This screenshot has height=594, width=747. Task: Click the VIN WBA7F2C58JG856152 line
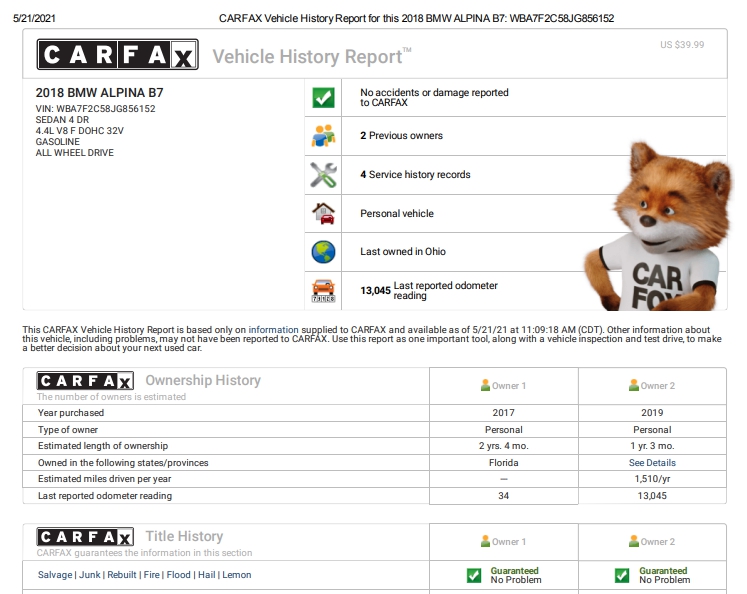[95, 109]
